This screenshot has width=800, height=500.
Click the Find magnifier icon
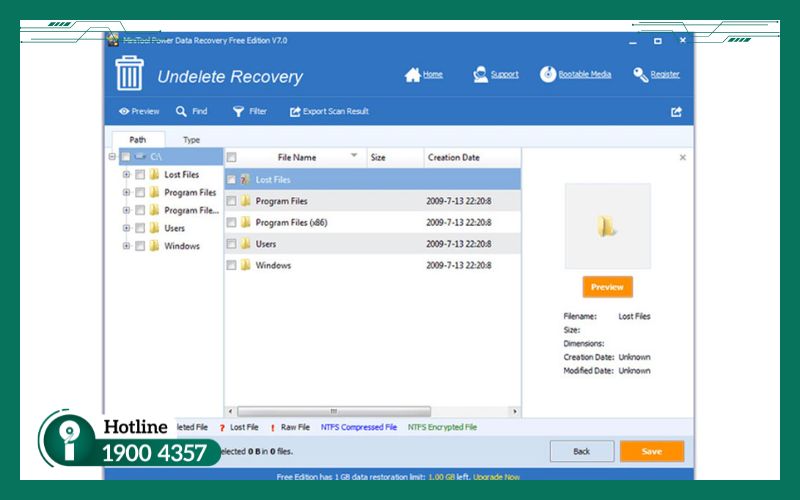point(182,112)
